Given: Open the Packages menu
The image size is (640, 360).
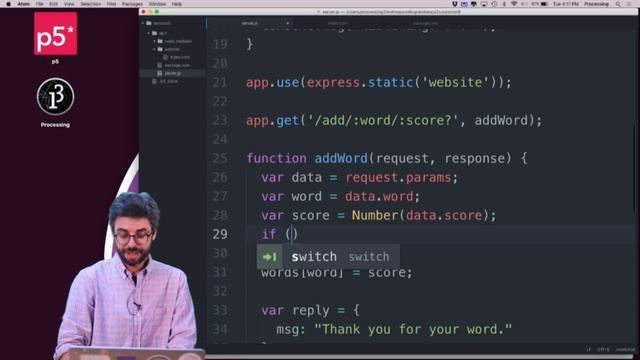Looking at the screenshot, I should (x=132, y=4).
